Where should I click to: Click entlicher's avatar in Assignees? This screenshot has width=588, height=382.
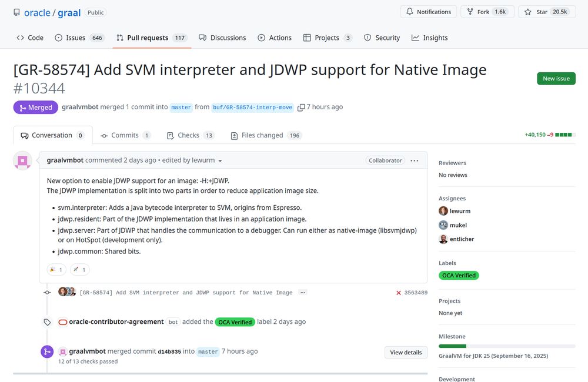pos(443,239)
